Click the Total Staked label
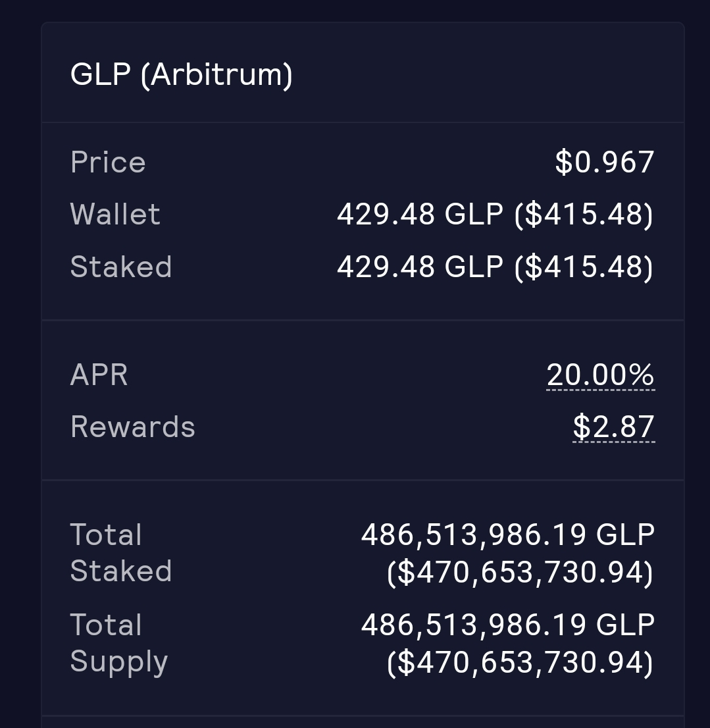Viewport: 710px width, 728px height. 121,552
